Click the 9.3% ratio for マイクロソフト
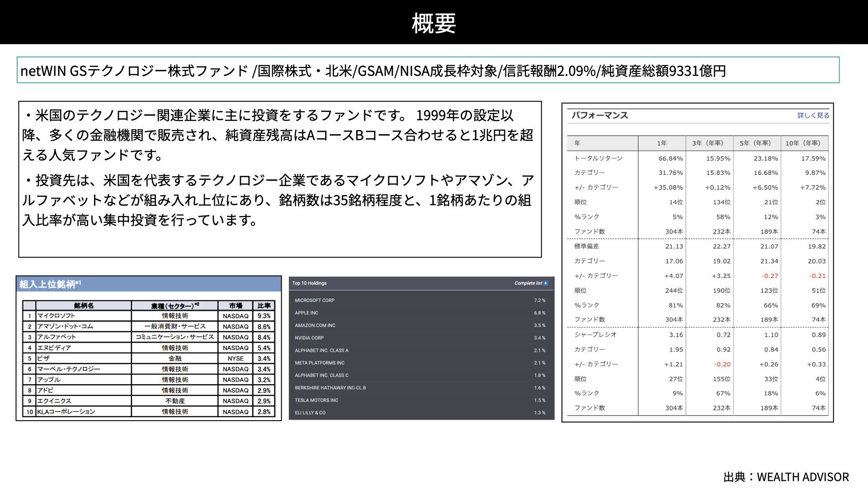This screenshot has width=868, height=488. [264, 316]
